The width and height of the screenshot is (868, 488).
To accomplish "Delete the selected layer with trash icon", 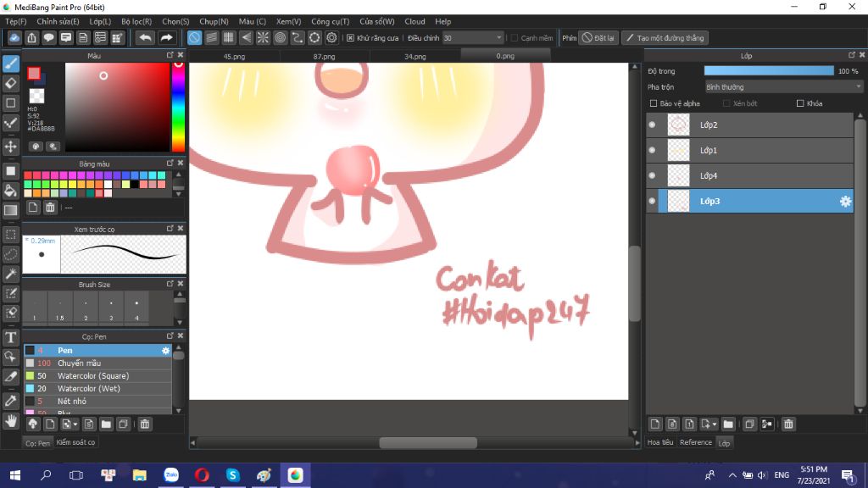I will (788, 424).
